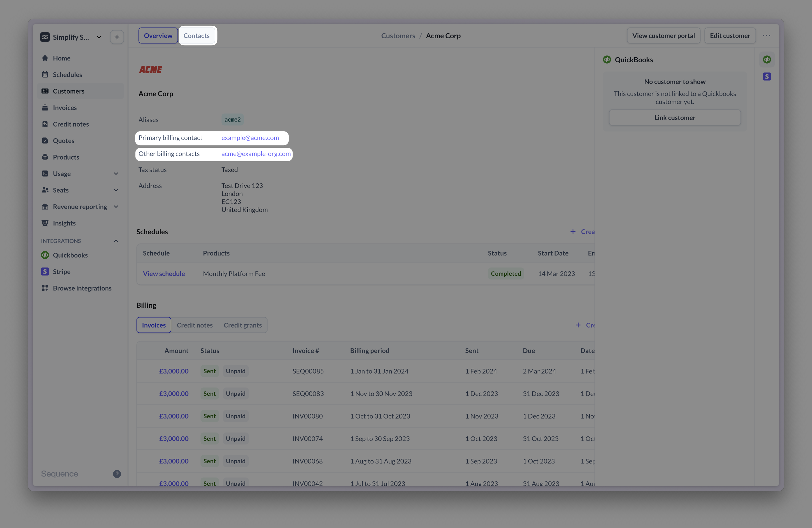Click billing period 1 Aug to 31 Aug 2023

pyautogui.click(x=381, y=461)
